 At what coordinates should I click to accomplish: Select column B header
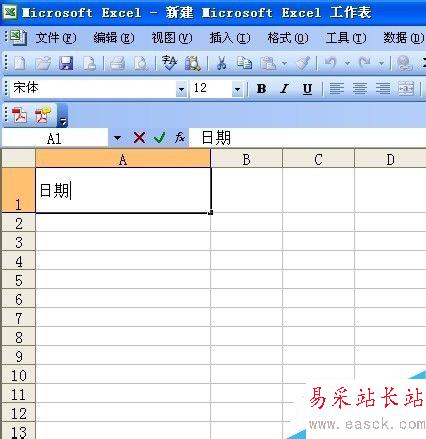tap(247, 159)
